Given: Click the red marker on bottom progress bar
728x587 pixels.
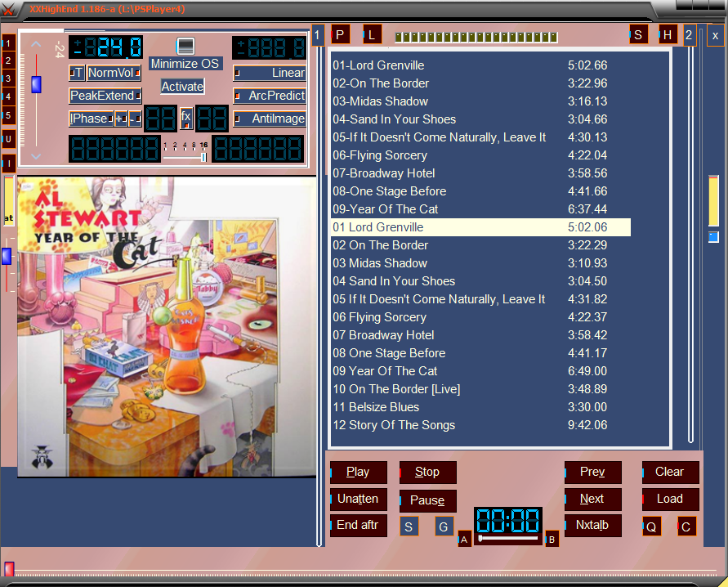Looking at the screenshot, I should click(x=9, y=568).
